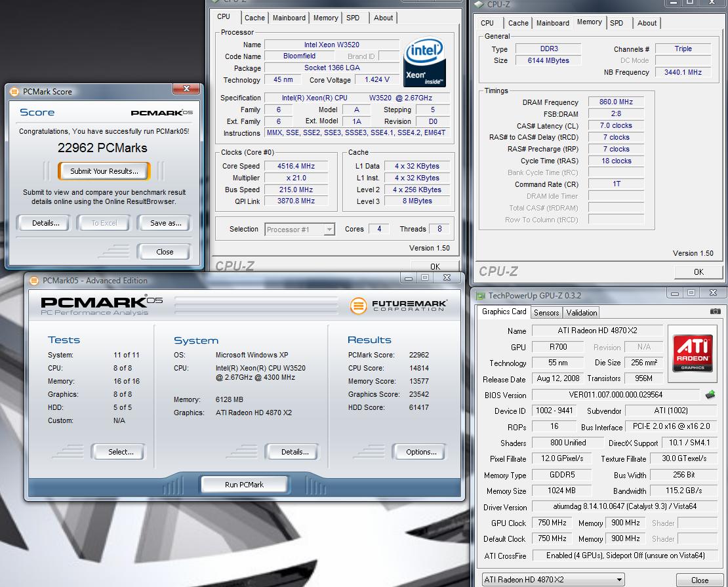The height and width of the screenshot is (587, 728).
Task: Click the Core Speed value 4516.4 MHz
Action: point(296,166)
